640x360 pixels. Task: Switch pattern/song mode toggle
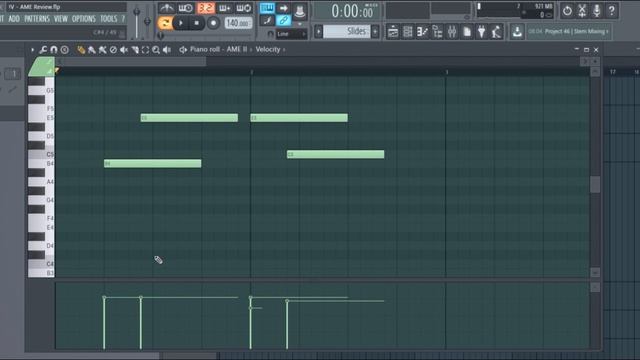click(165, 23)
